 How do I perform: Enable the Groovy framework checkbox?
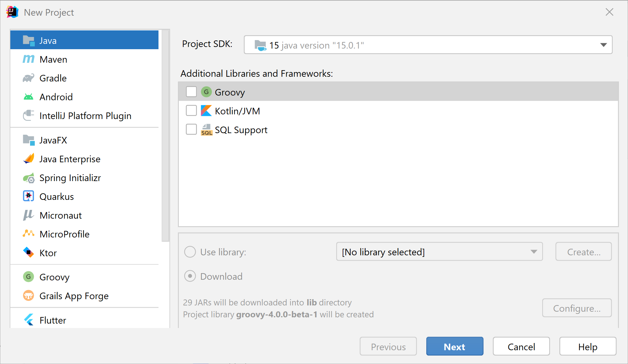pos(191,92)
